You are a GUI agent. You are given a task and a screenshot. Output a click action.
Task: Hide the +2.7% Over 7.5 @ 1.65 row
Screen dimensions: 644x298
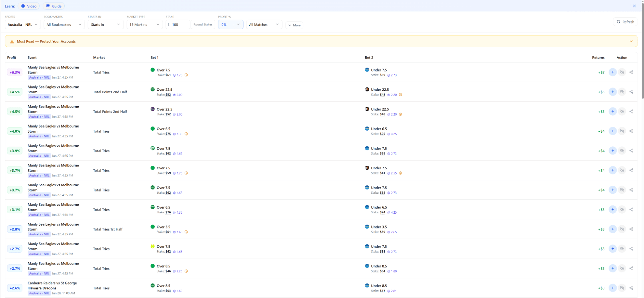[622, 249]
